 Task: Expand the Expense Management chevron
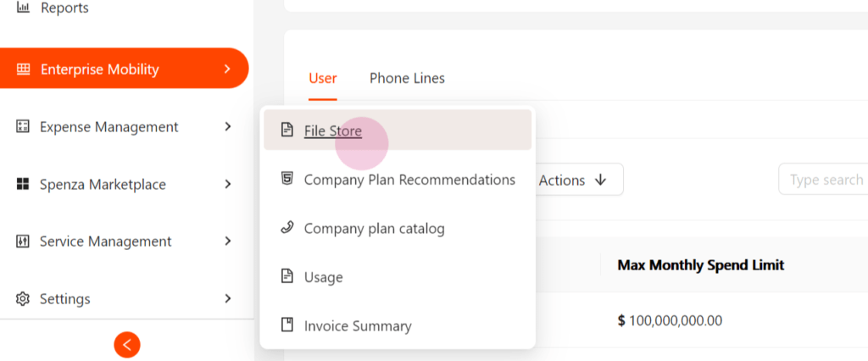[227, 127]
